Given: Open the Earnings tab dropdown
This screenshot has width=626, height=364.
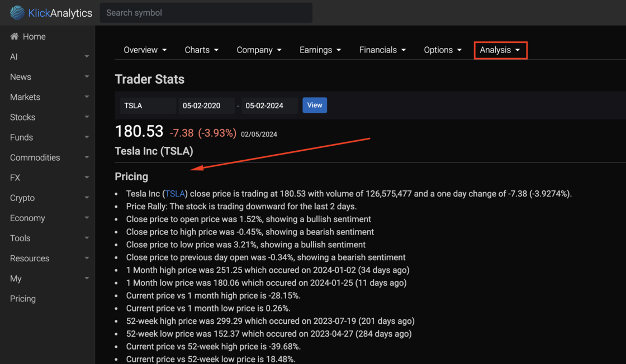Looking at the screenshot, I should (x=320, y=50).
